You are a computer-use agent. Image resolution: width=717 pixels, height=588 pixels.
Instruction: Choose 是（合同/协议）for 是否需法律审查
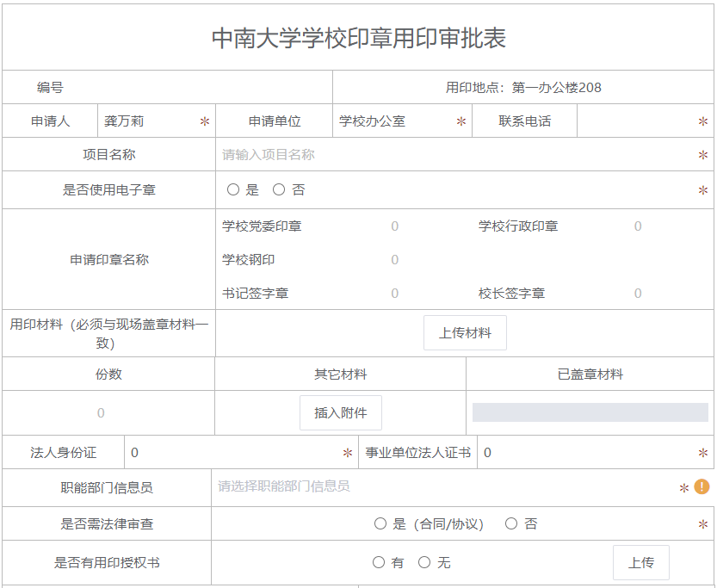[x=380, y=523]
